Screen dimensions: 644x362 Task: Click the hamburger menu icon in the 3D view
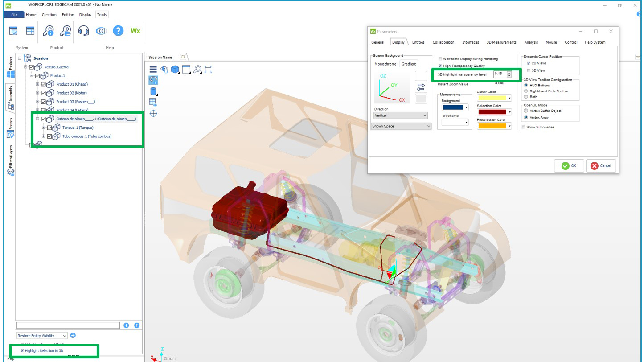(153, 69)
